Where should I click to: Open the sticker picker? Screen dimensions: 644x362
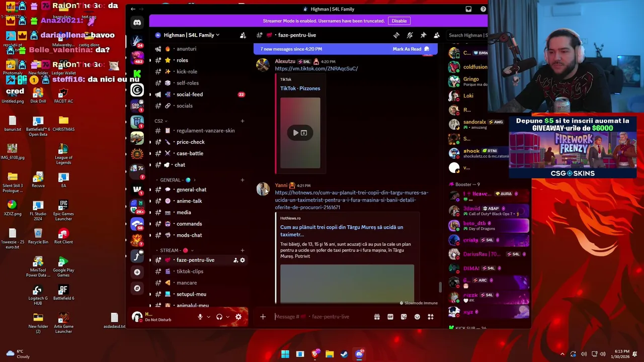click(x=404, y=317)
